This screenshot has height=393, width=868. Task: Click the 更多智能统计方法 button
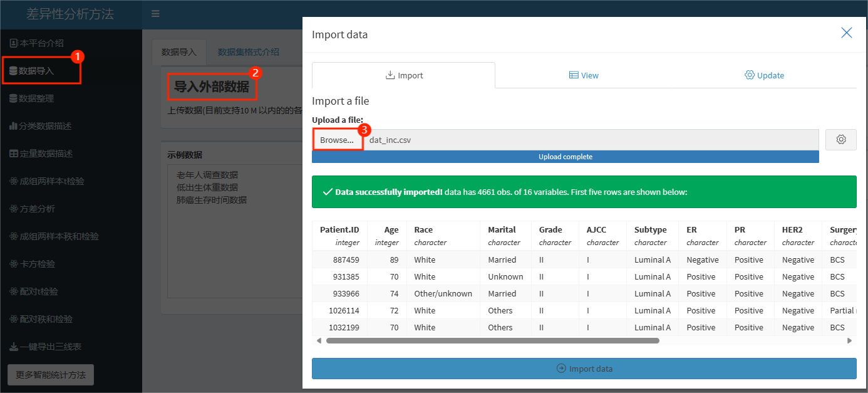pyautogui.click(x=51, y=375)
